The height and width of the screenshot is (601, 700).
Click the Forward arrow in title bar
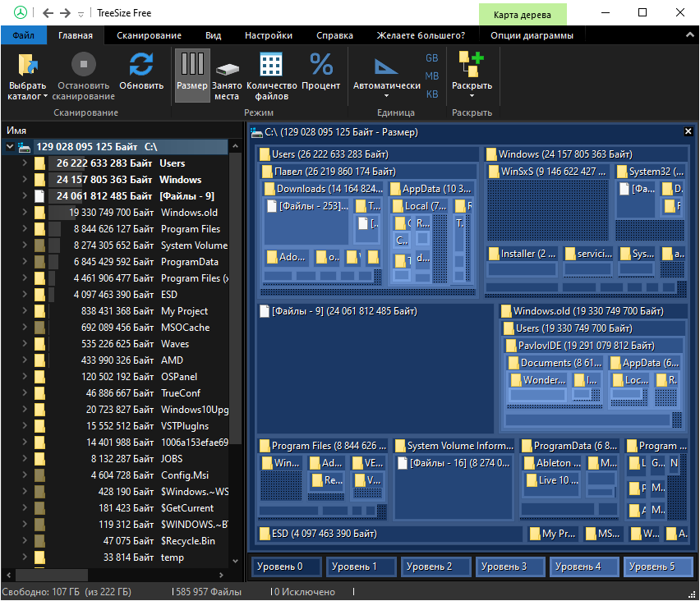(x=65, y=13)
